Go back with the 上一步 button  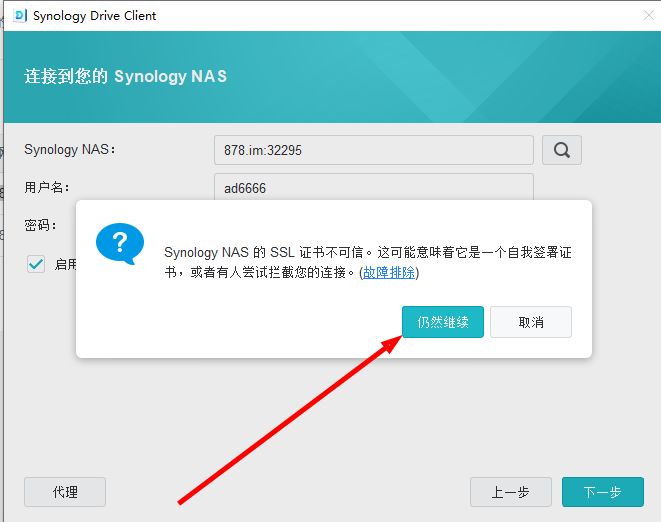(511, 492)
